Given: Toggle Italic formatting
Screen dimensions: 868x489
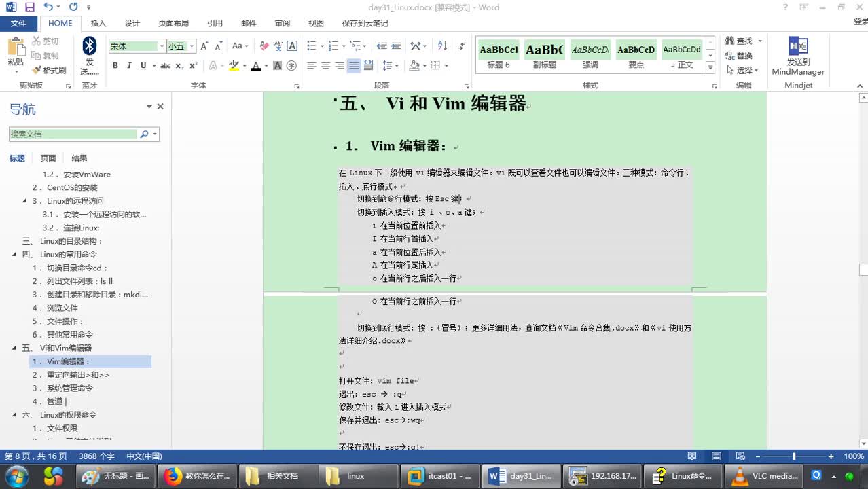Looking at the screenshot, I should (x=129, y=66).
